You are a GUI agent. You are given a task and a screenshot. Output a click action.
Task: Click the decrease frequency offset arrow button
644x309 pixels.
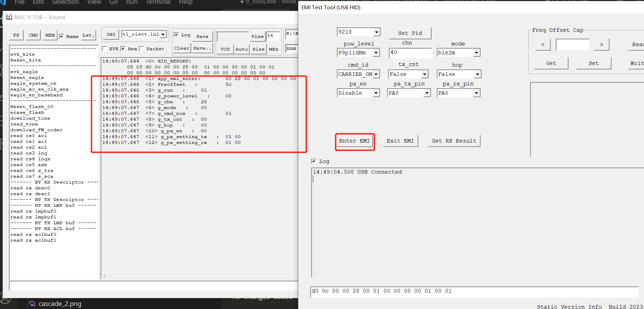[542, 44]
